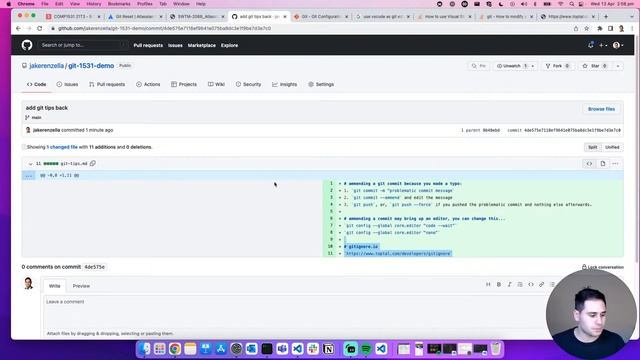Open Chrome's Bookmarks menu
Viewport: 640px width, 360px height.
[x=119, y=4]
